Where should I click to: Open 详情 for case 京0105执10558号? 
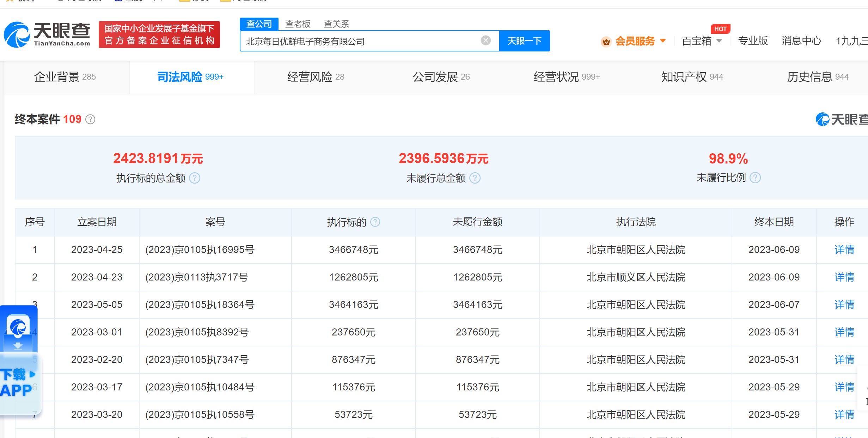(x=844, y=415)
